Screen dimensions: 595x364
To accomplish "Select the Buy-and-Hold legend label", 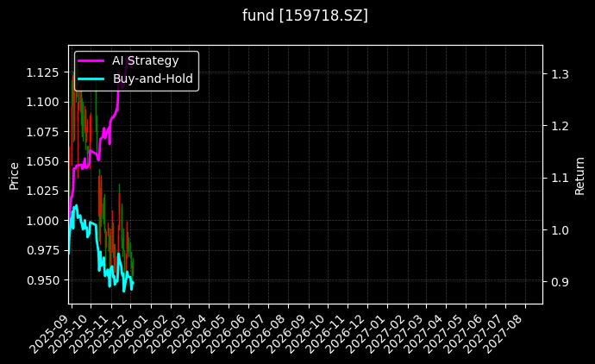I will coord(153,78).
